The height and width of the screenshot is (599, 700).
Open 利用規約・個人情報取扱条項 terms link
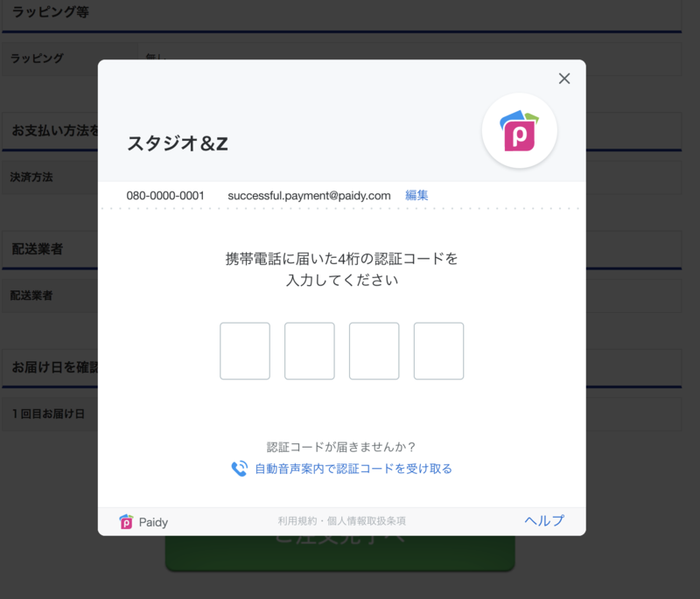point(342,521)
